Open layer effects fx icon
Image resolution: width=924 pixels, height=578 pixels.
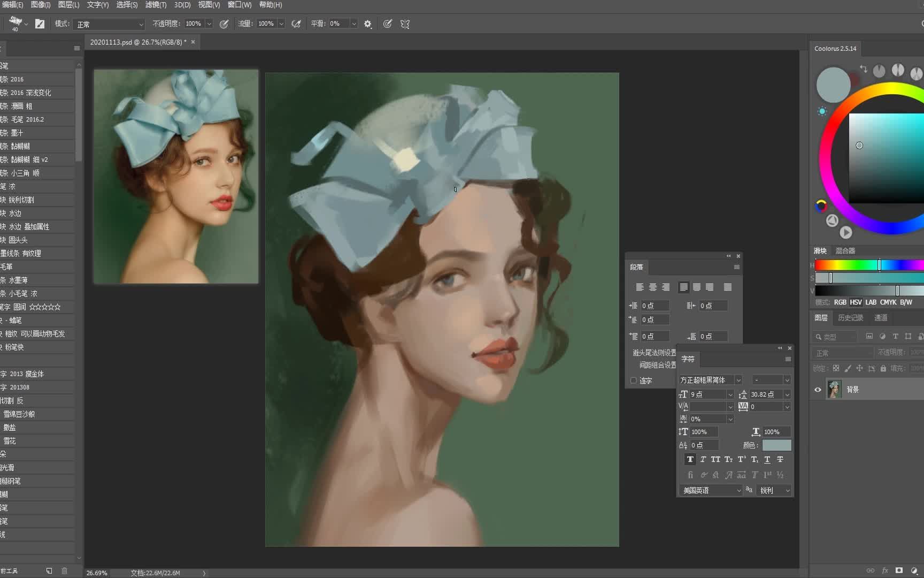pos(885,571)
